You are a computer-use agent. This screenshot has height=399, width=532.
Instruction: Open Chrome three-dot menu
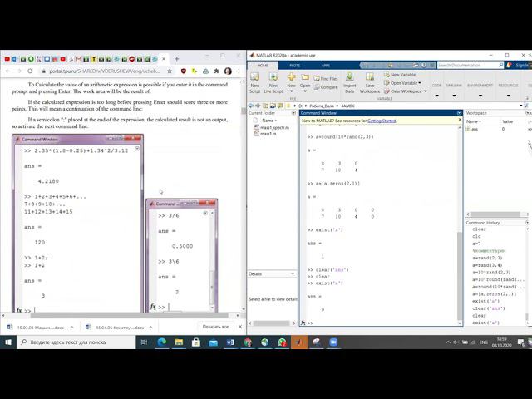click(239, 71)
